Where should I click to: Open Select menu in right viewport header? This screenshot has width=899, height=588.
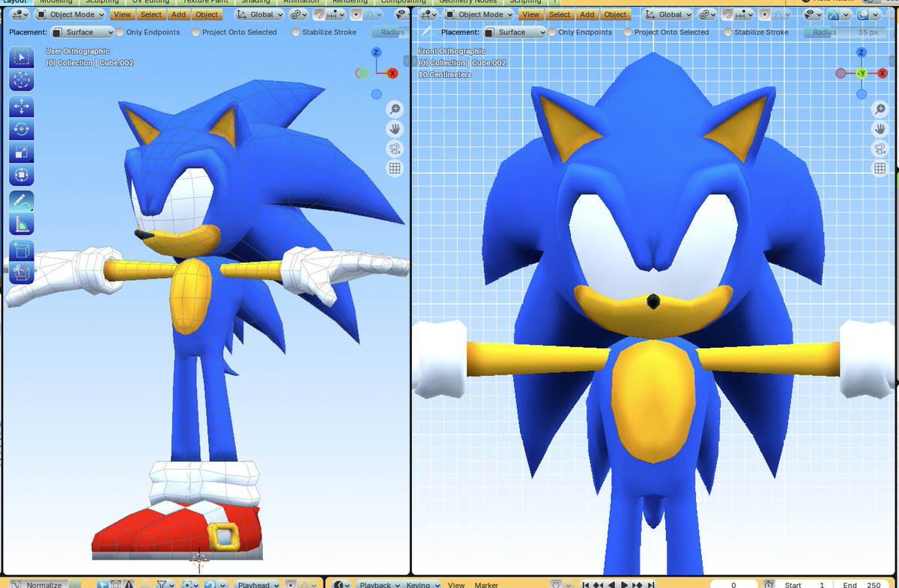click(x=560, y=14)
